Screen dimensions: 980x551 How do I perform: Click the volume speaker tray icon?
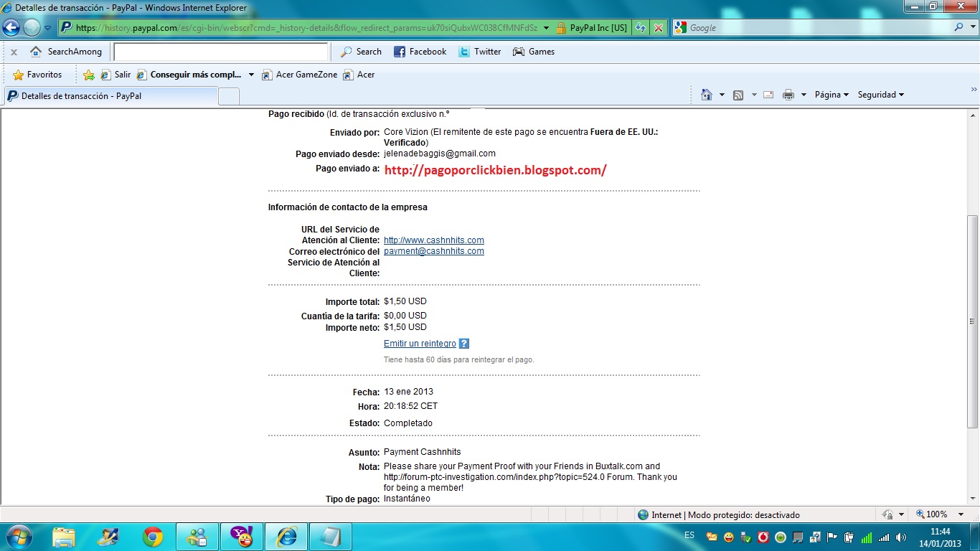pos(900,537)
